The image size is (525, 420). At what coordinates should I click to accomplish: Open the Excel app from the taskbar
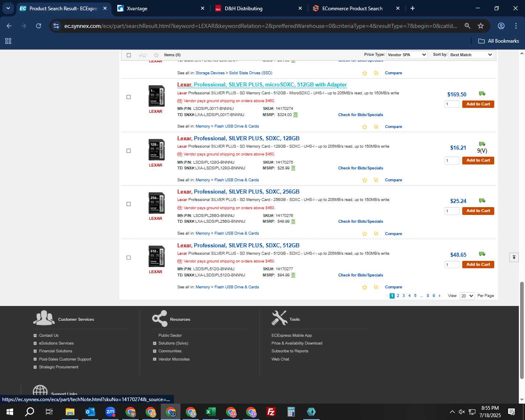coord(211,412)
